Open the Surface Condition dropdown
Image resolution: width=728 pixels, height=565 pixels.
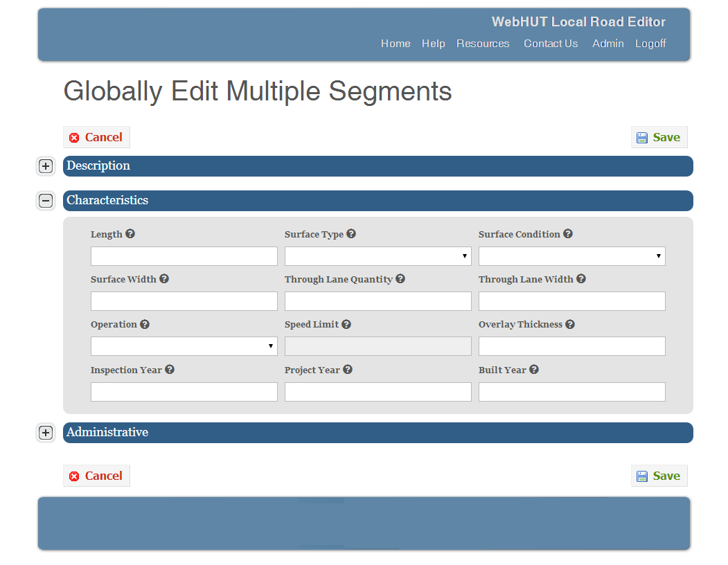[x=572, y=256]
